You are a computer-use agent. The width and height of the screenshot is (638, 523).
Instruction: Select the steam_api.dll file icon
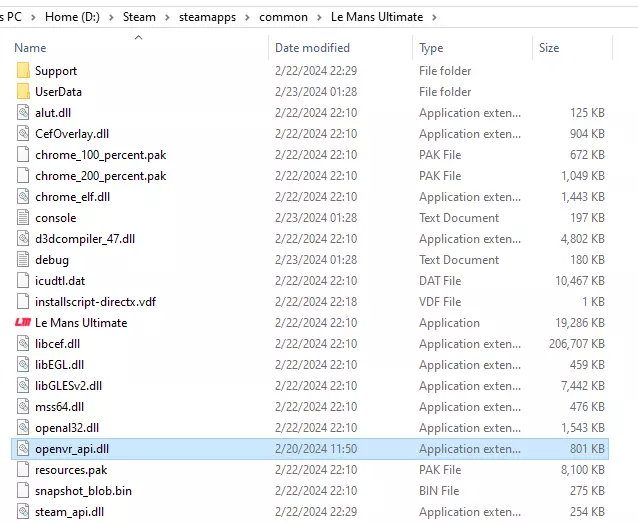(x=23, y=512)
